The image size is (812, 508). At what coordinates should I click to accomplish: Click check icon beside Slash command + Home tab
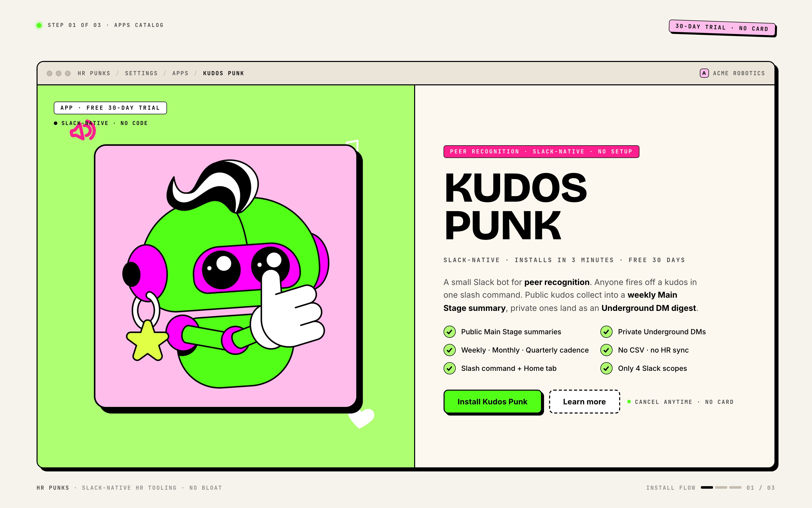coord(450,368)
